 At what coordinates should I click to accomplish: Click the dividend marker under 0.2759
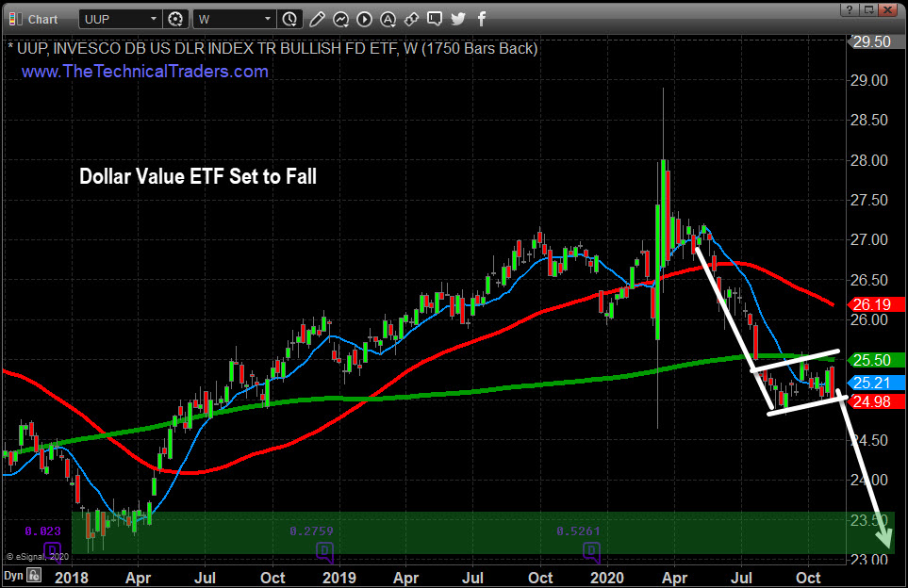tap(325, 551)
